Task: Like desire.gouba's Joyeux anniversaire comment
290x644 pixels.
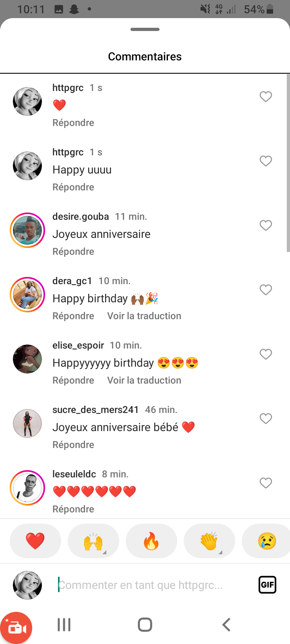Action: point(265,225)
